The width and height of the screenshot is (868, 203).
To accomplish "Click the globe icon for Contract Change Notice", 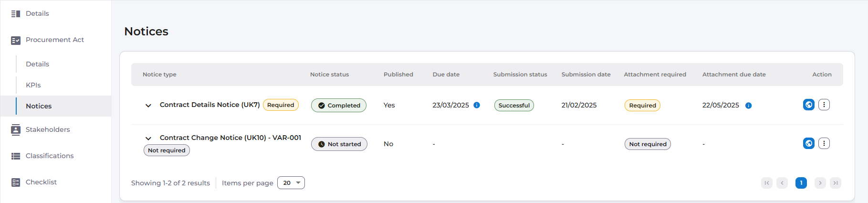I will 808,143.
